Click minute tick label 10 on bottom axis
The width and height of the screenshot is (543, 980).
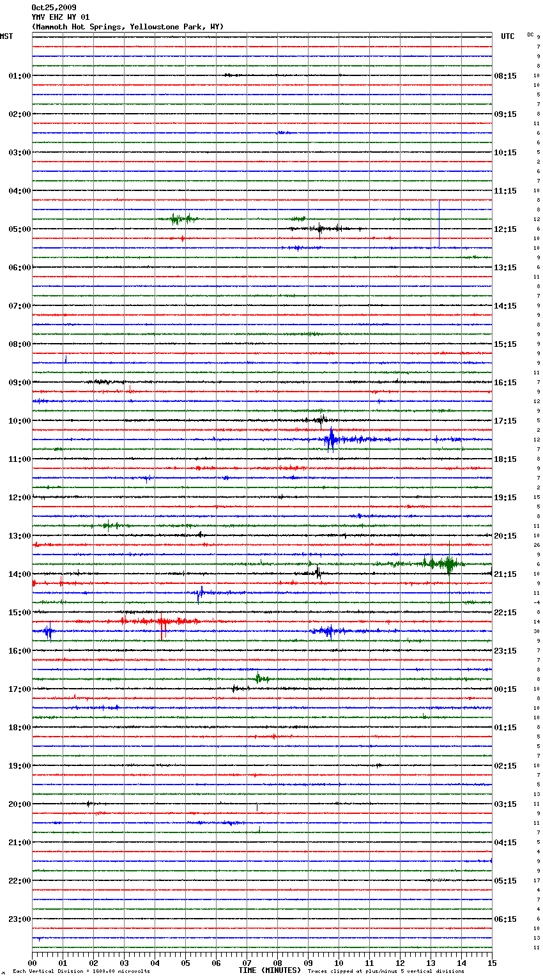(339, 963)
